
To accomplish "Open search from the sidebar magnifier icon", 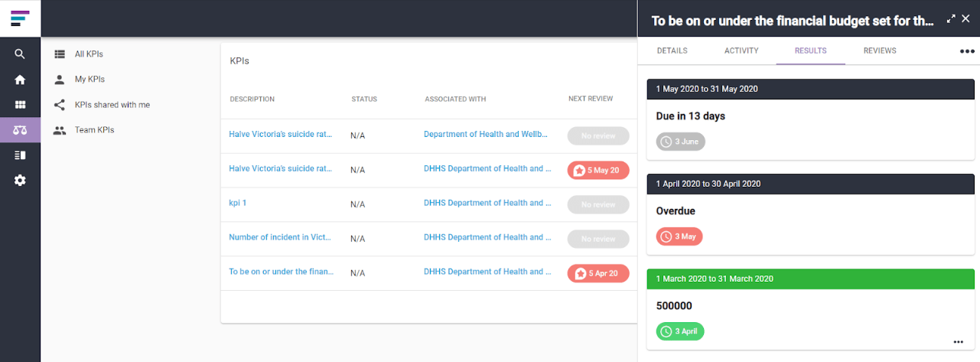I will tap(20, 54).
